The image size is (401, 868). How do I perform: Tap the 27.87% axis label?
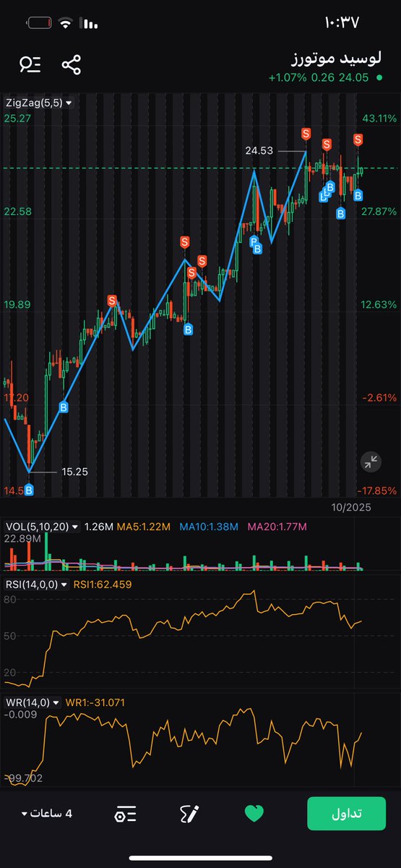click(380, 211)
